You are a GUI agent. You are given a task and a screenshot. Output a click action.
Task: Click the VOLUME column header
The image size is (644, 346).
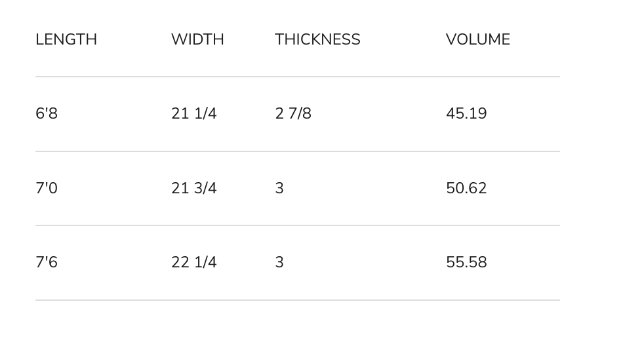coord(478,40)
